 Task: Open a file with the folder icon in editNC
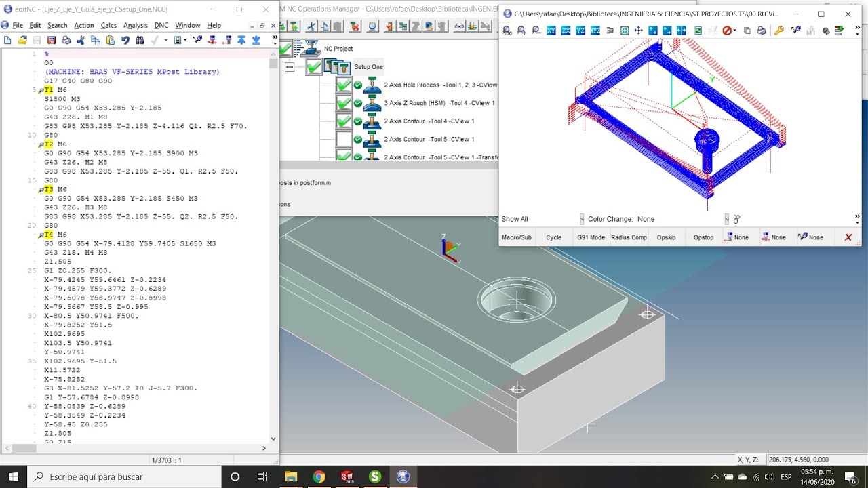(x=22, y=41)
